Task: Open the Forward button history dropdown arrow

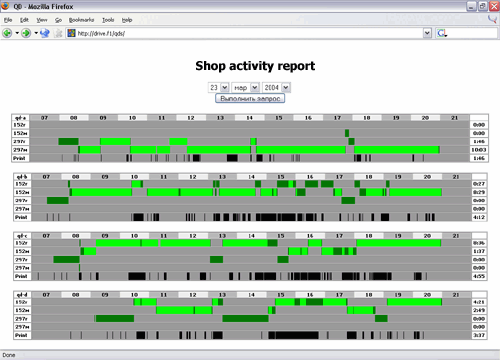Action: [x=36, y=33]
